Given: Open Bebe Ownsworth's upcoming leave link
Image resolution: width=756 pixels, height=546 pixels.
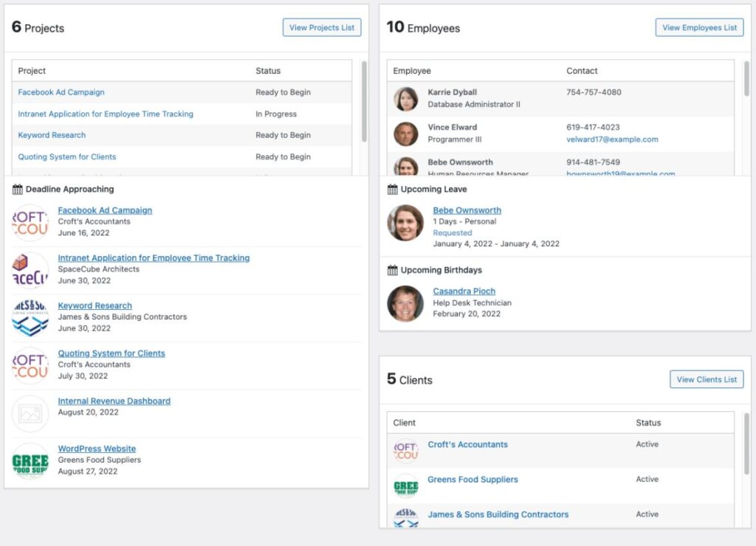Looking at the screenshot, I should [x=467, y=210].
